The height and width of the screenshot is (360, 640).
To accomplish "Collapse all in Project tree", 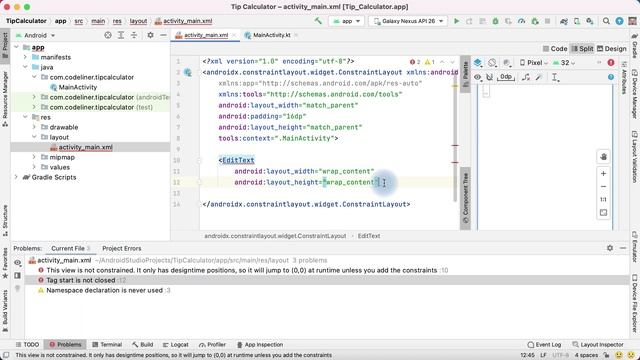I will (x=134, y=35).
